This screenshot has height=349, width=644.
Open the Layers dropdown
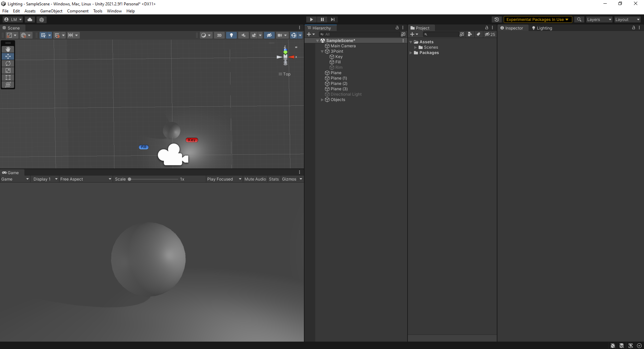click(x=599, y=19)
